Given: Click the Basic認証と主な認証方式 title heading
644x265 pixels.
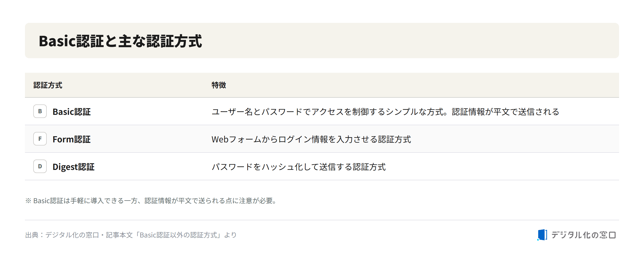Looking at the screenshot, I should (120, 41).
